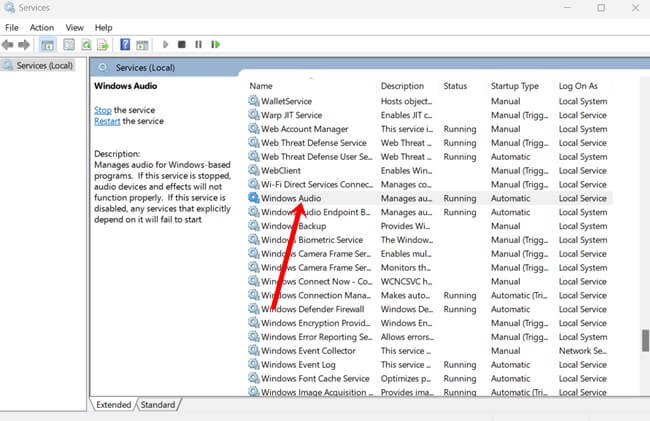The image size is (650, 421).
Task: Open the View menu
Action: click(74, 27)
